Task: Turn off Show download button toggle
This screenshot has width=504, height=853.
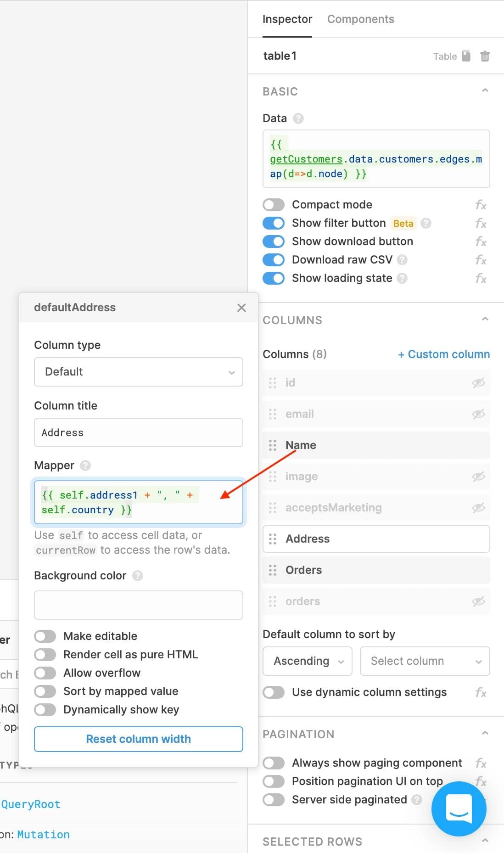Action: click(274, 241)
